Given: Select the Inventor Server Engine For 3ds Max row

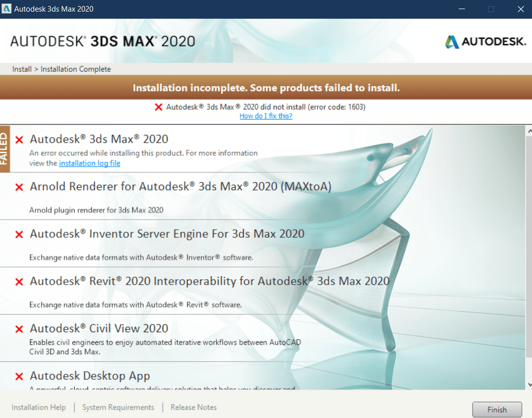Looking at the screenshot, I should tap(262, 244).
